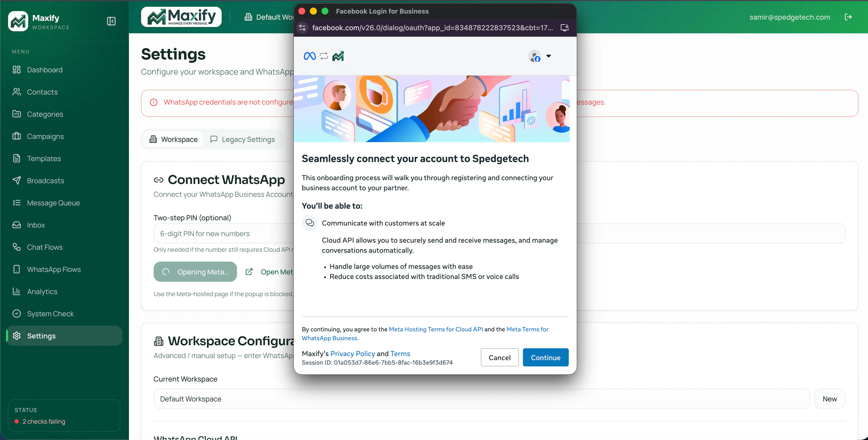Screen dimensions: 868x440
Task: Click Cancel in the Facebook login popup
Action: pyautogui.click(x=500, y=357)
